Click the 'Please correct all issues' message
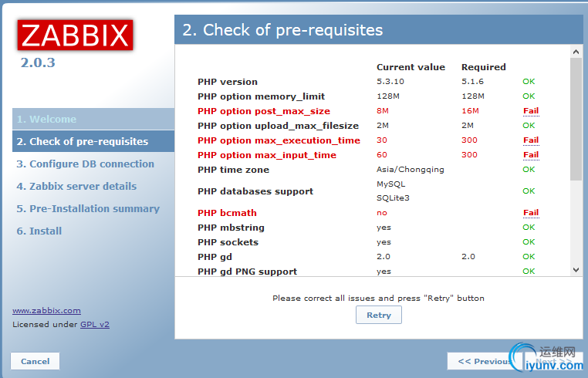This screenshot has width=588, height=378. [x=378, y=298]
